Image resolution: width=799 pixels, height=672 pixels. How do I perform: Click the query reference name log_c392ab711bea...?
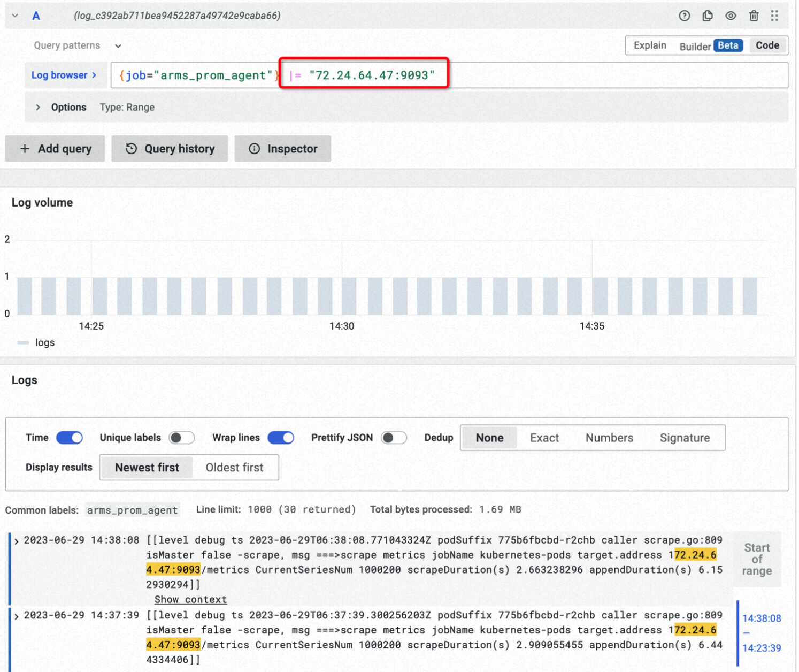point(177,16)
